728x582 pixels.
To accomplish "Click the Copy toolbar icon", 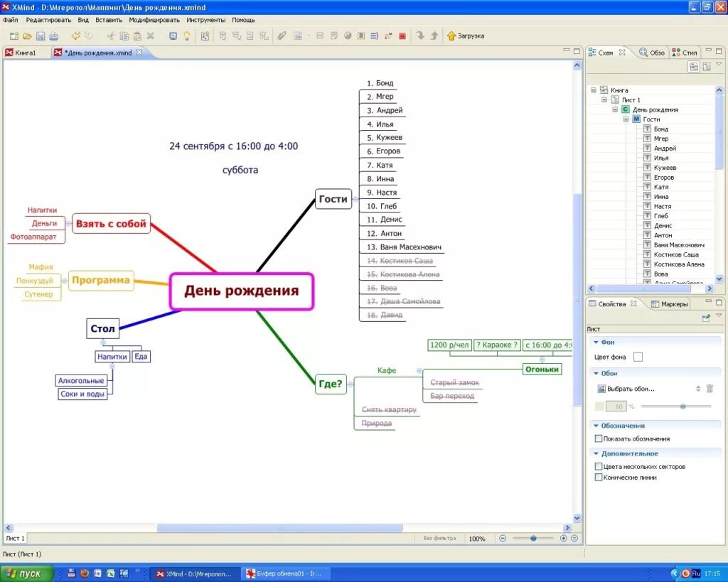I will pos(124,36).
